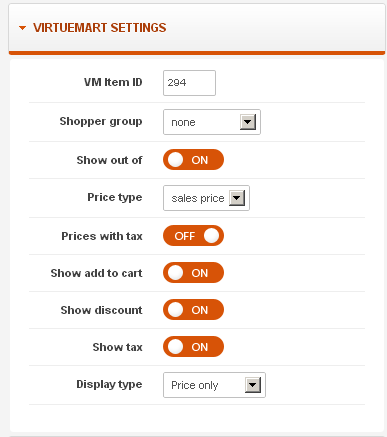The image size is (387, 437).
Task: Click the Display type label
Action: coord(109,384)
